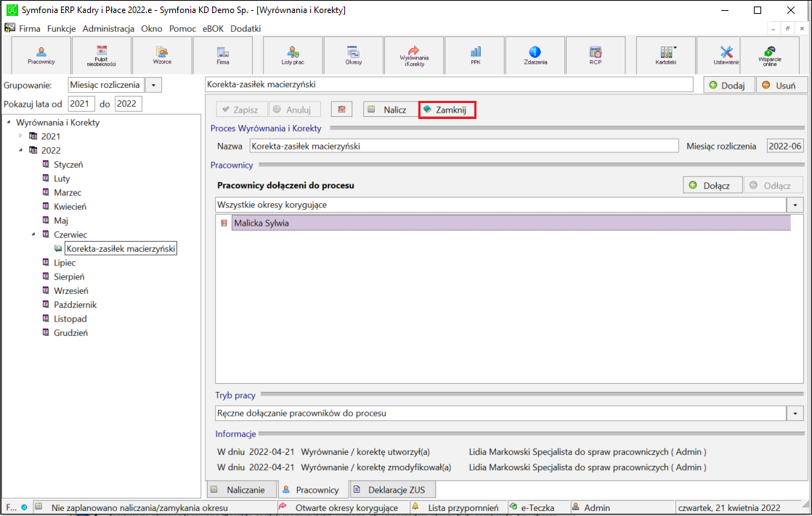Click the Listy płac toolbar icon

(293, 55)
